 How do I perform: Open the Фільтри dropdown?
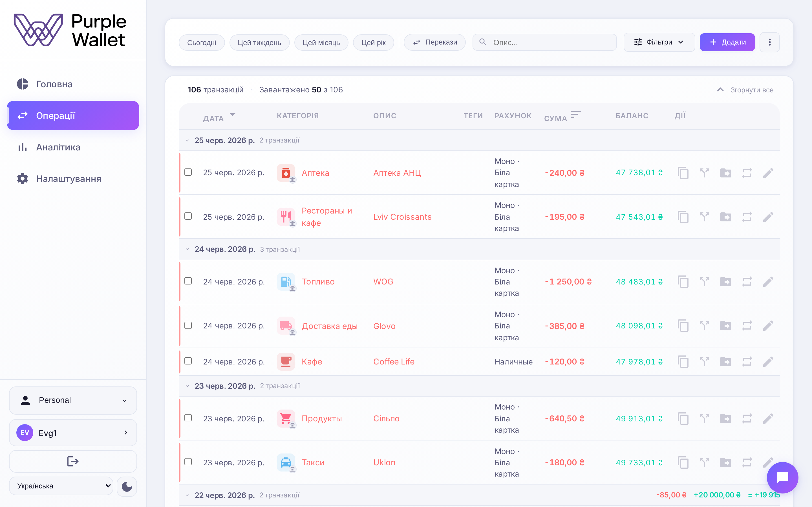click(x=659, y=42)
